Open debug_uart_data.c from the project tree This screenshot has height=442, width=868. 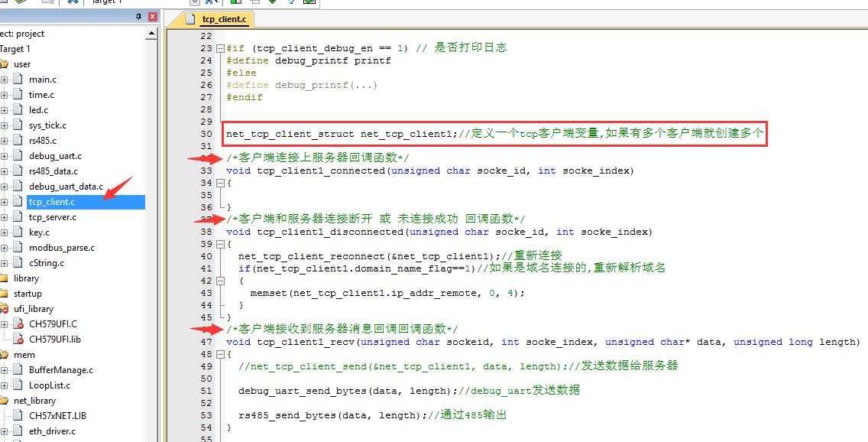point(65,187)
